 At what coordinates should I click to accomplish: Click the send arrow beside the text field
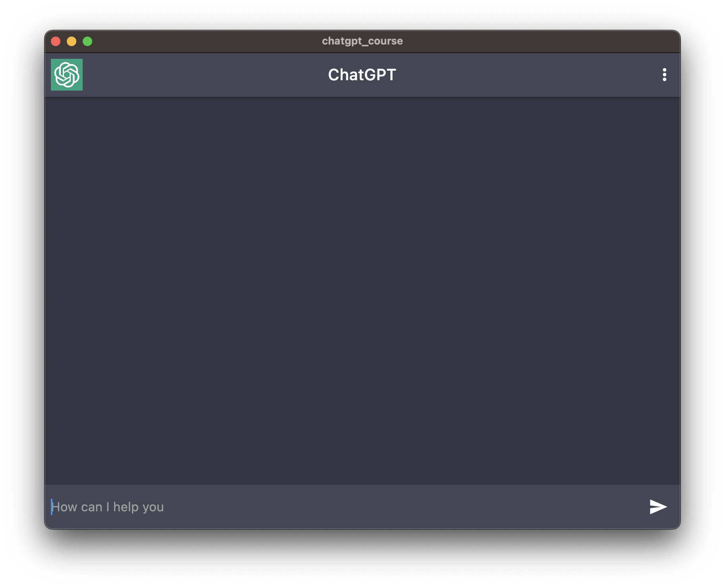pos(658,507)
